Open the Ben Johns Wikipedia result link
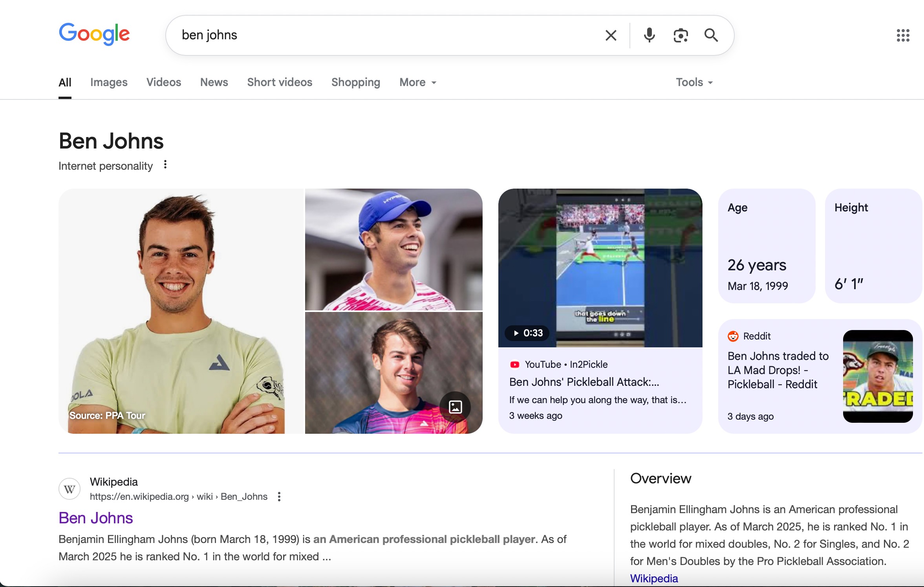The width and height of the screenshot is (924, 587). point(95,518)
